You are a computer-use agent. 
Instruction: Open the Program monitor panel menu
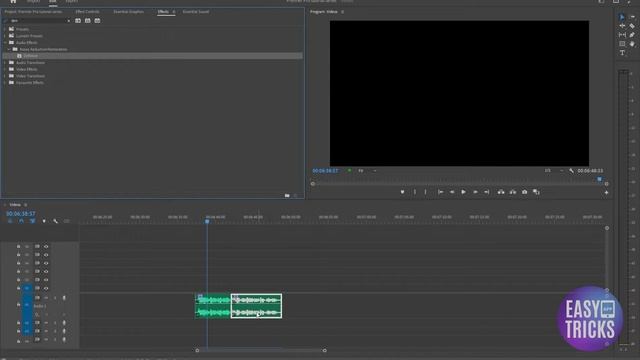point(342,12)
